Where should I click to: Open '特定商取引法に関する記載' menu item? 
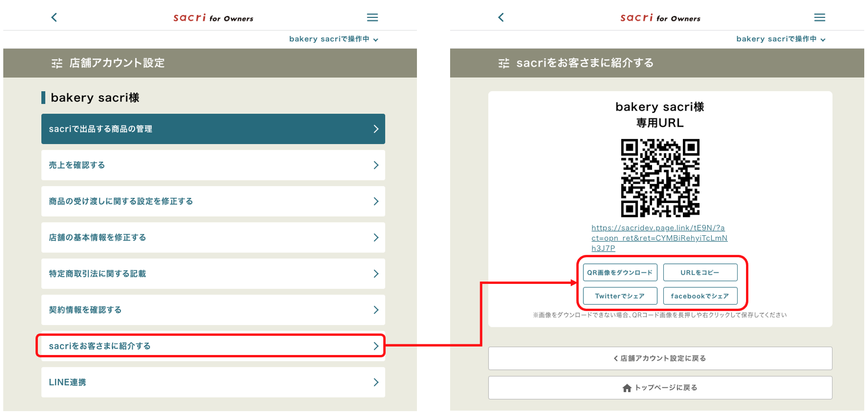213,274
